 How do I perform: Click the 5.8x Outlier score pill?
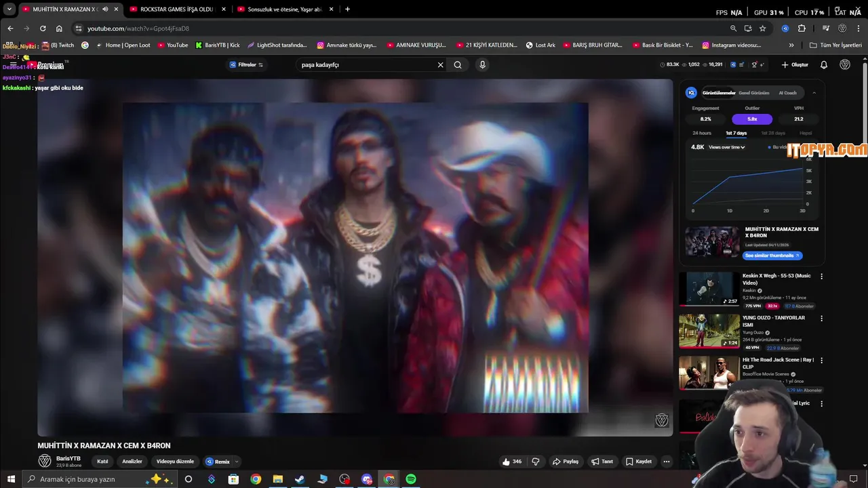752,119
